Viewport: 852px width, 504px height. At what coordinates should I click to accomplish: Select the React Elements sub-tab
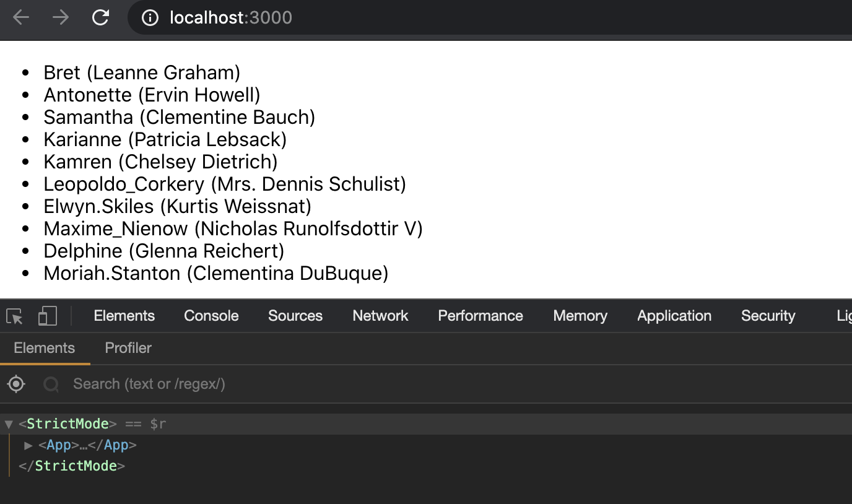coord(45,348)
